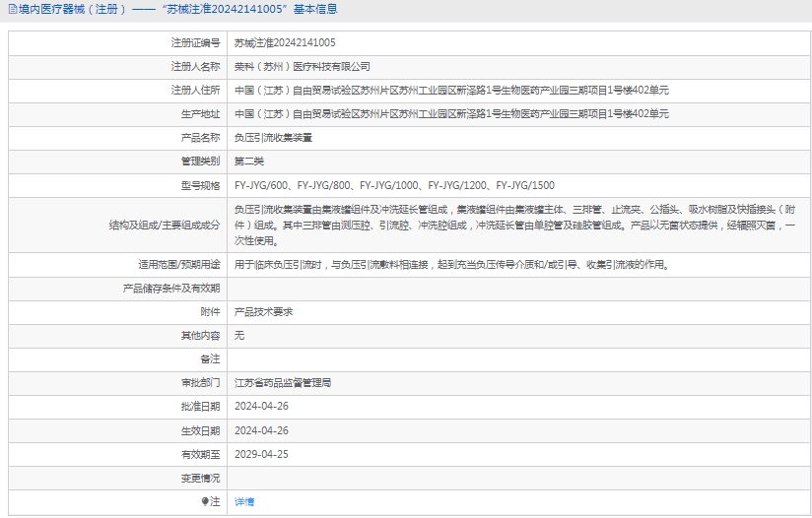This screenshot has height=518, width=812.
Task: Click the registrant name 荣科(苏州)医疗科技有限公司
Action: [303, 67]
